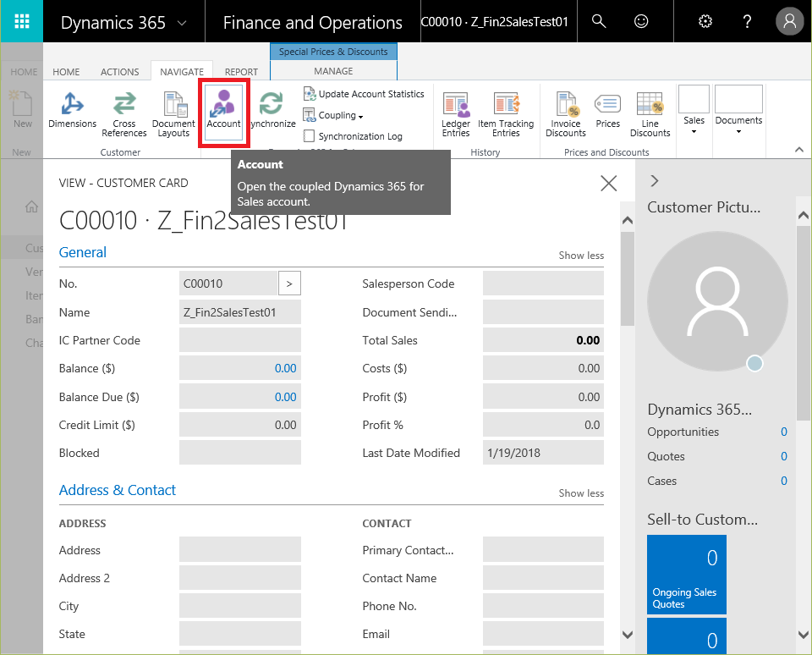Collapse Address & Contact with Show less
This screenshot has height=655, width=812.
tap(581, 493)
